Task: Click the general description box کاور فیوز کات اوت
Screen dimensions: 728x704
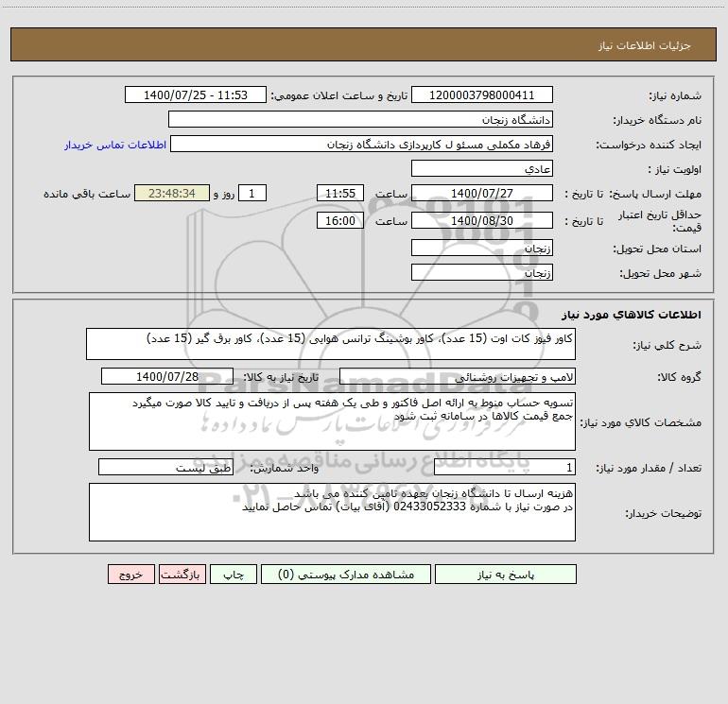Action: [x=331, y=344]
